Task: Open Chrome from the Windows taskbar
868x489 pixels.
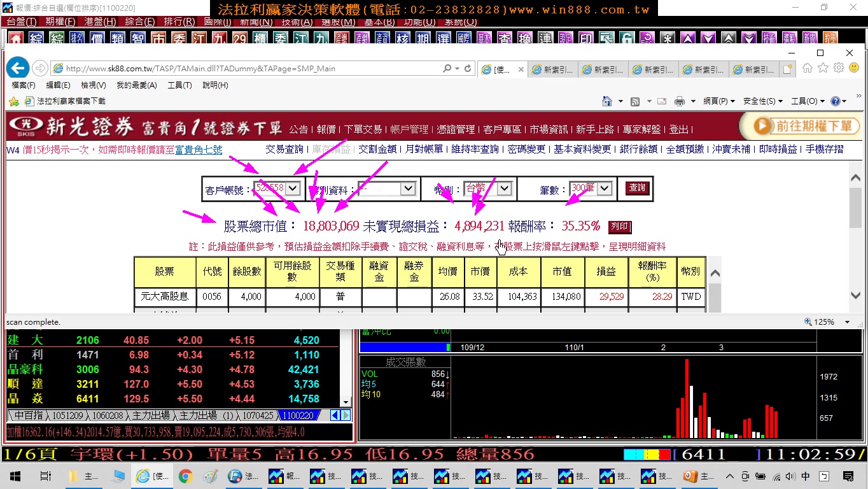Action: 185,476
